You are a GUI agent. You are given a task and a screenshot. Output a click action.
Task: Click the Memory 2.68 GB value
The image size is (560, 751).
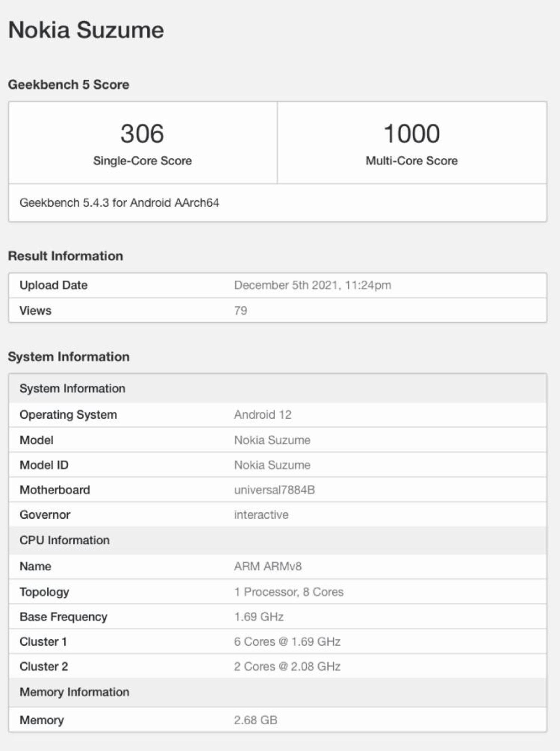[x=256, y=720]
